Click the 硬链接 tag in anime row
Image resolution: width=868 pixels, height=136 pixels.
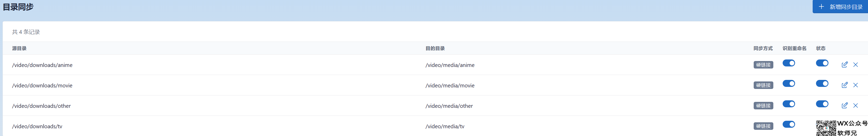[x=763, y=65]
